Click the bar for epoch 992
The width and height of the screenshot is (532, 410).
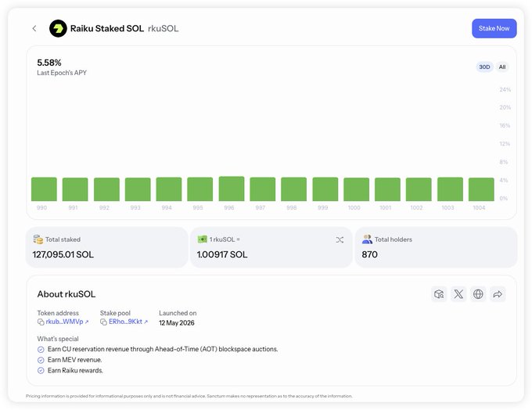tap(106, 189)
